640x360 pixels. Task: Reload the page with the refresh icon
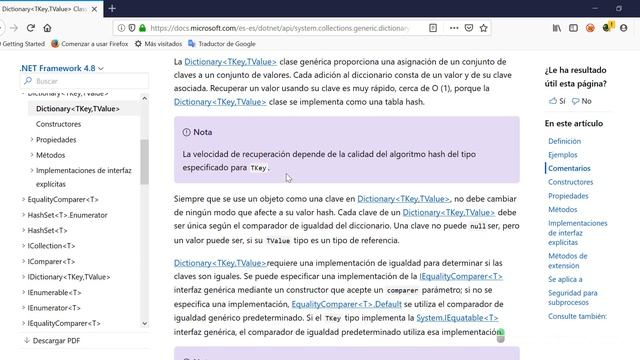pos(31,28)
